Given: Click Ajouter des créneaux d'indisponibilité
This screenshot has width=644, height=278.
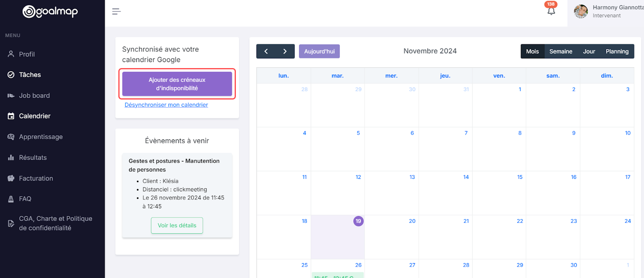Looking at the screenshot, I should [177, 84].
